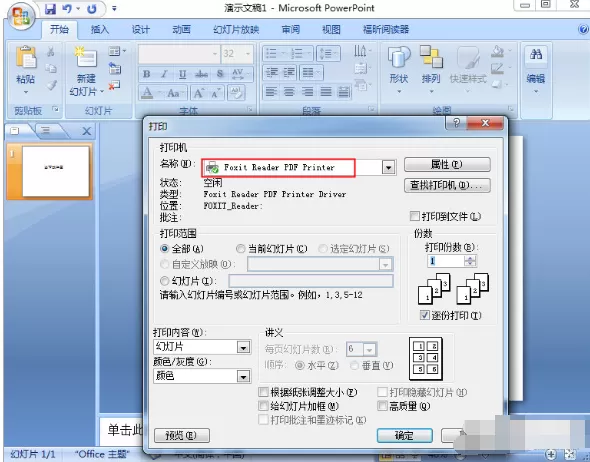Click the slide numbers input field
The width and height of the screenshot is (590, 462).
click(311, 281)
